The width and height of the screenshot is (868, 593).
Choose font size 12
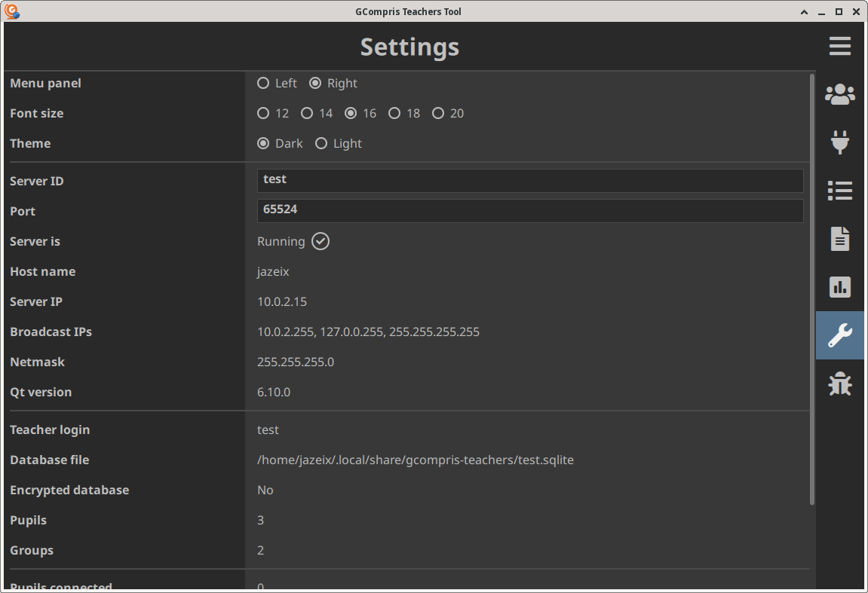pyautogui.click(x=263, y=113)
